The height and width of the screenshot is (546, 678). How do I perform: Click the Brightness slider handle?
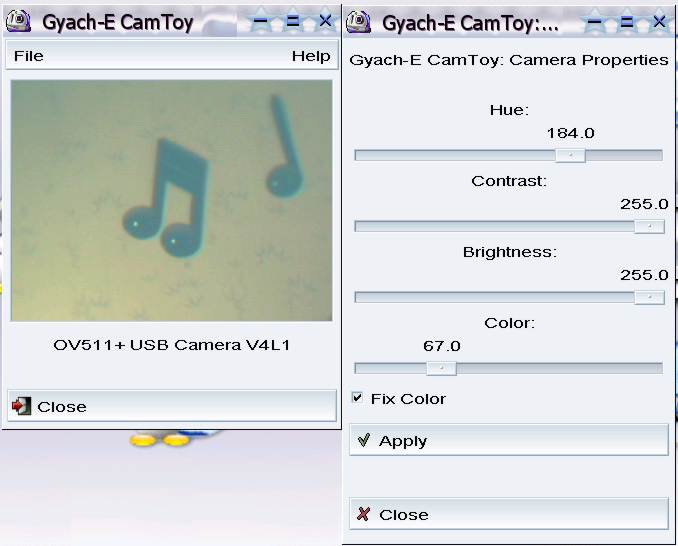[649, 297]
